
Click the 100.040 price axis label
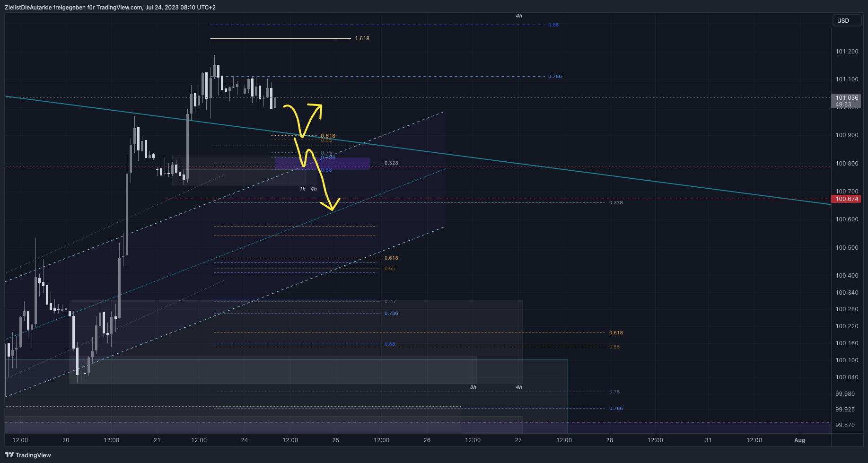point(847,377)
